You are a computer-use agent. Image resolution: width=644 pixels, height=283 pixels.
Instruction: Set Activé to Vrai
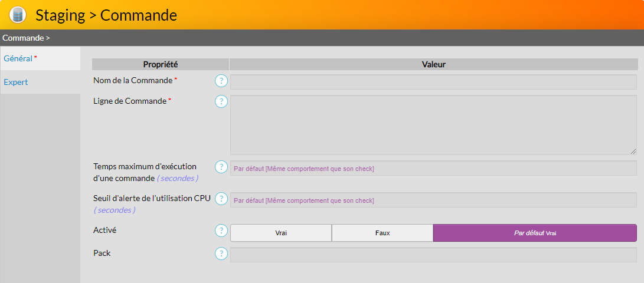[x=280, y=233]
